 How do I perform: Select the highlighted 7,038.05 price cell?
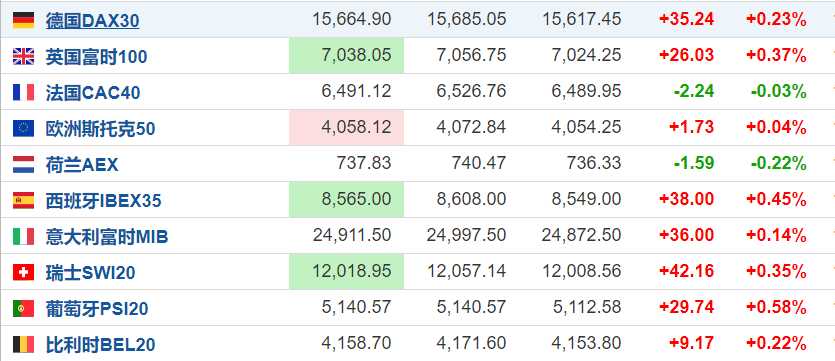pyautogui.click(x=347, y=55)
